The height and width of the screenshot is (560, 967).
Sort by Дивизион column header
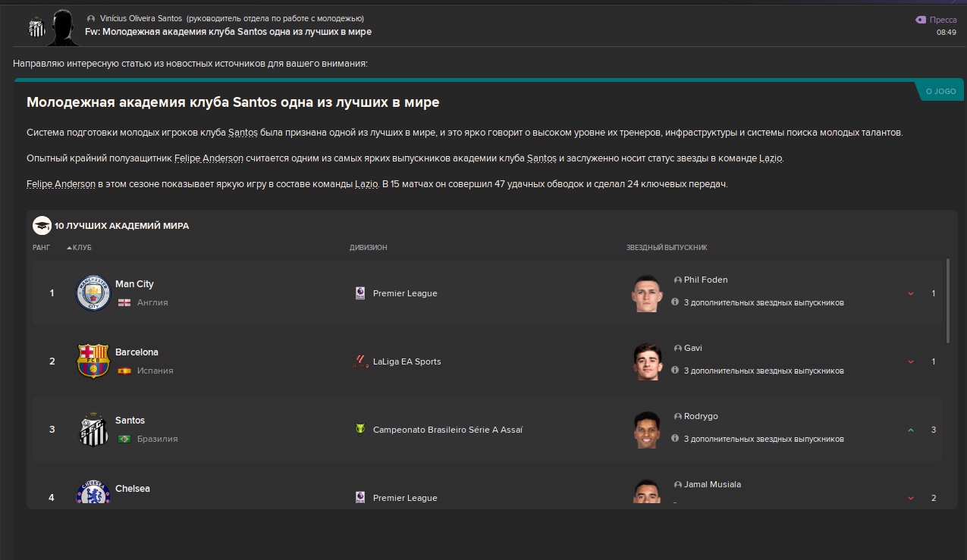pos(368,248)
